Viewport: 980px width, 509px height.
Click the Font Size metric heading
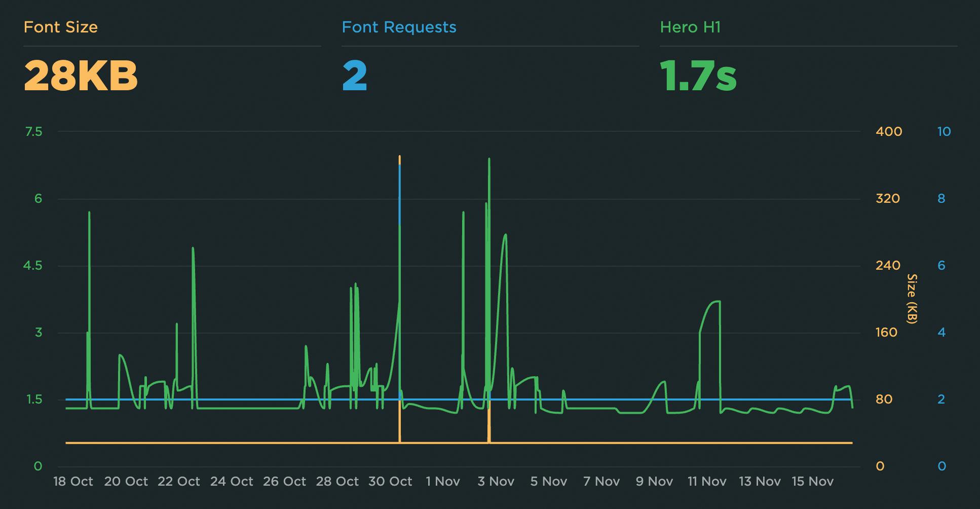pyautogui.click(x=61, y=27)
